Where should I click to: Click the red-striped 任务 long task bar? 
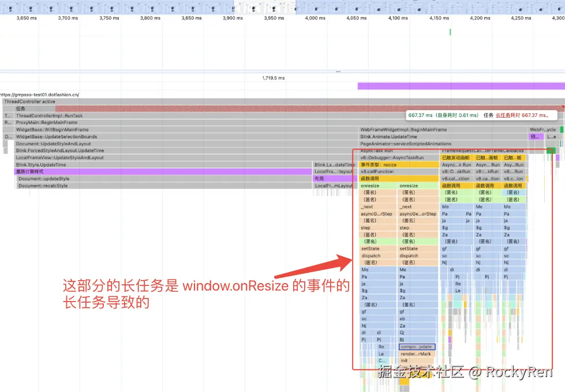pos(288,108)
